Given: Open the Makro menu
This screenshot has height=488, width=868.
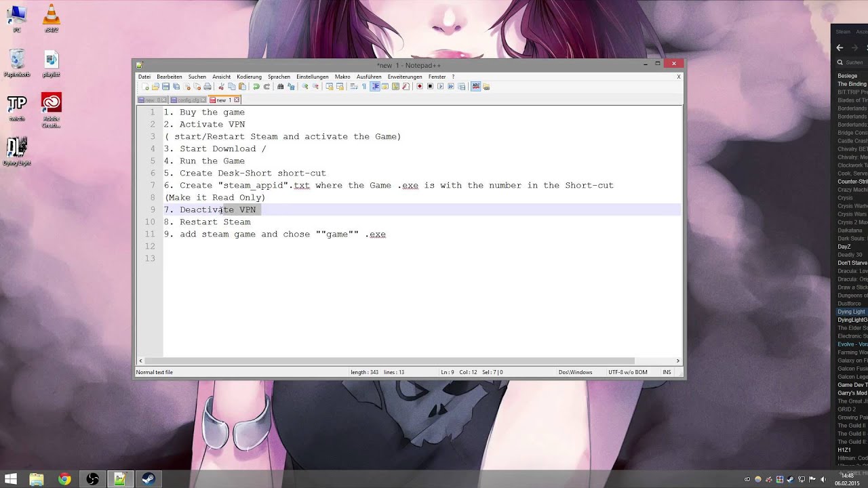Looking at the screenshot, I should point(342,77).
